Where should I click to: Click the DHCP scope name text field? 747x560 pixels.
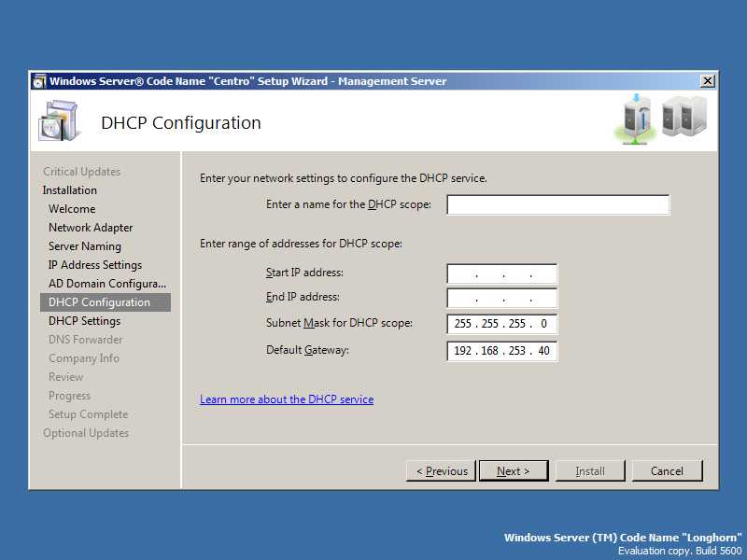pos(557,204)
